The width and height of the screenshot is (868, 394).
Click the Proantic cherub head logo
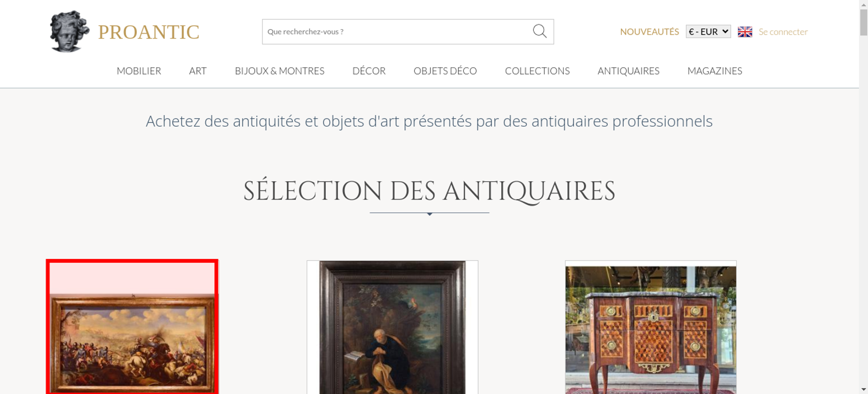click(69, 31)
